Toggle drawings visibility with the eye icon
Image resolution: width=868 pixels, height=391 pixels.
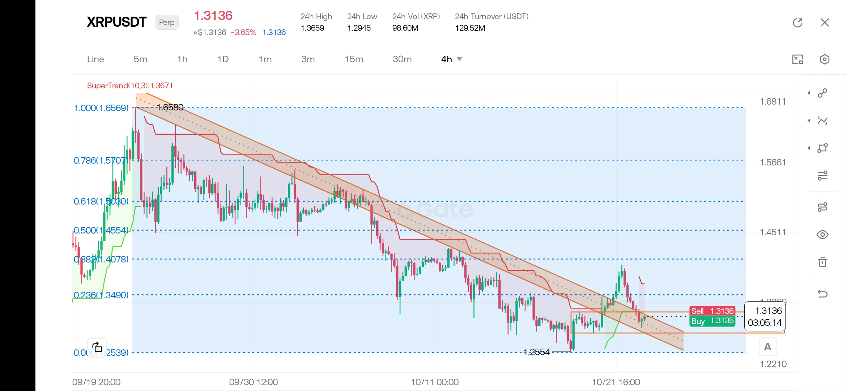click(x=823, y=234)
